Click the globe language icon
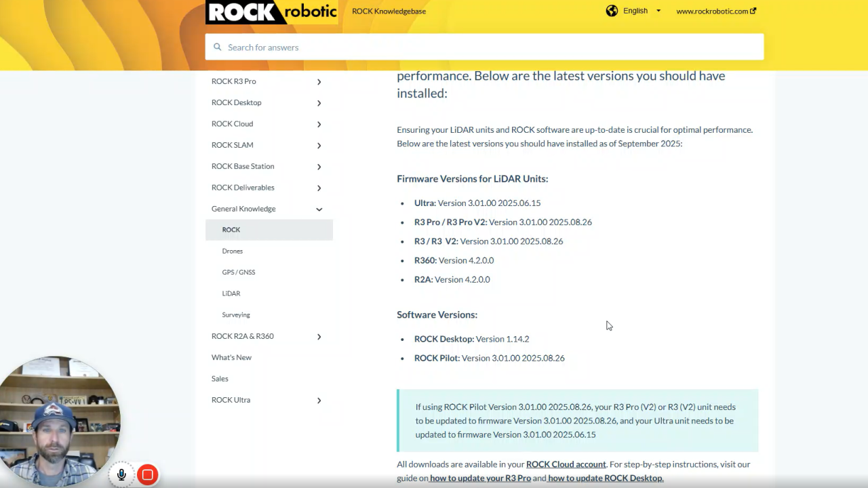 tap(612, 11)
